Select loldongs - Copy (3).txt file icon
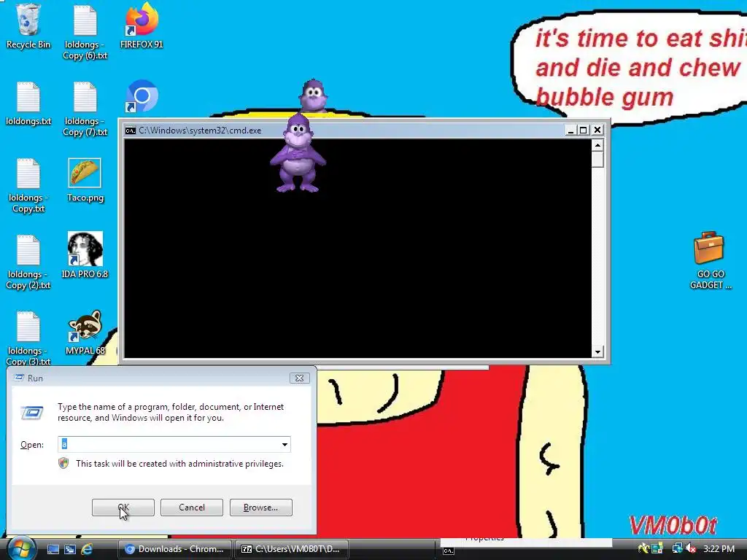Image resolution: width=747 pixels, height=560 pixels. pos(28,338)
